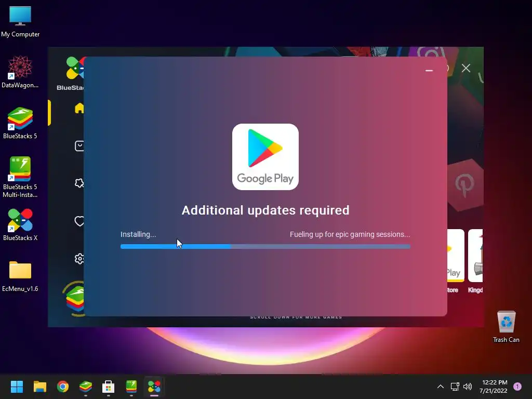
Task: Launch BlueStacks 5 desktop shortcut
Action: point(20,123)
